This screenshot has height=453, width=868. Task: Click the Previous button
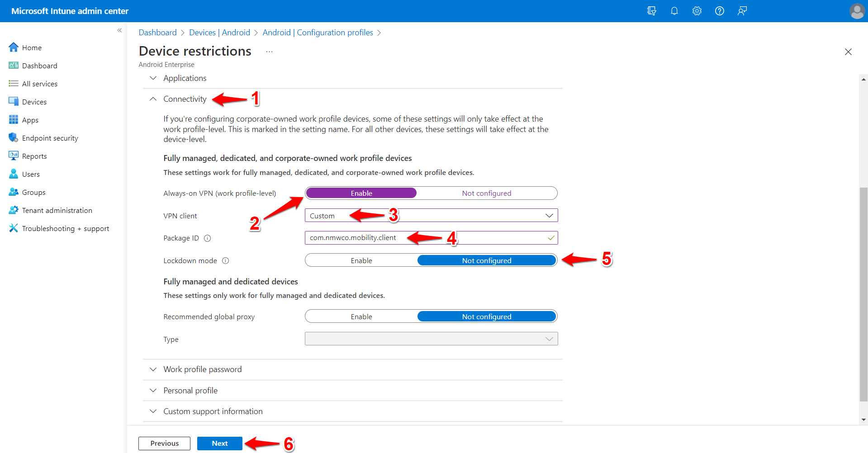click(x=164, y=443)
